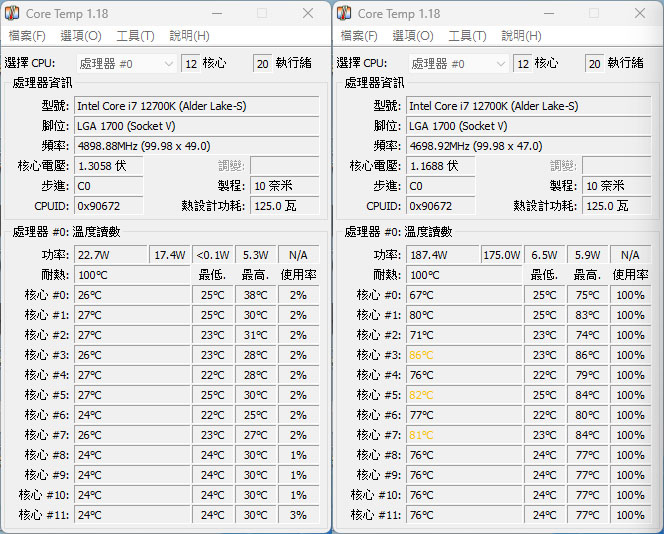Click the 1.1688 伏 core voltage field
Image resolution: width=664 pixels, height=534 pixels.
click(x=440, y=166)
